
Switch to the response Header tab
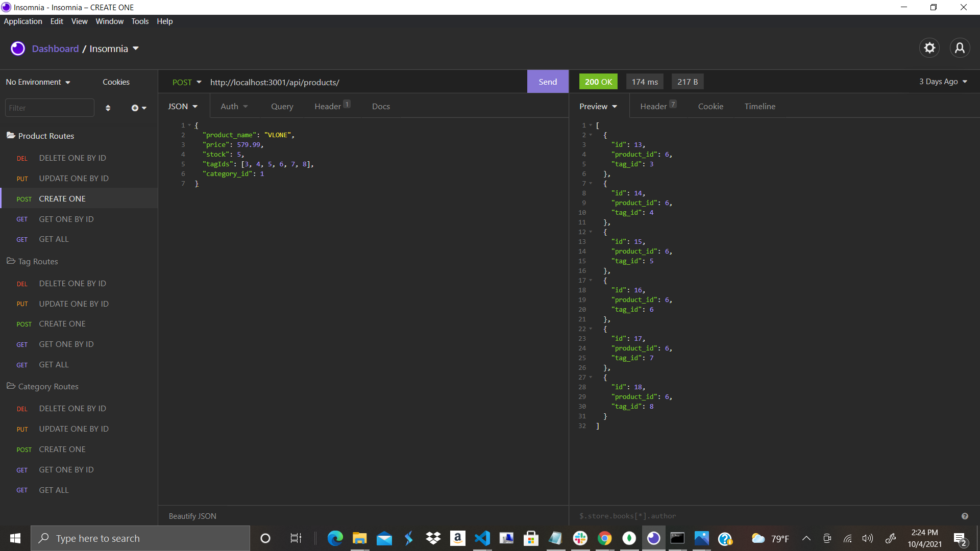click(658, 106)
